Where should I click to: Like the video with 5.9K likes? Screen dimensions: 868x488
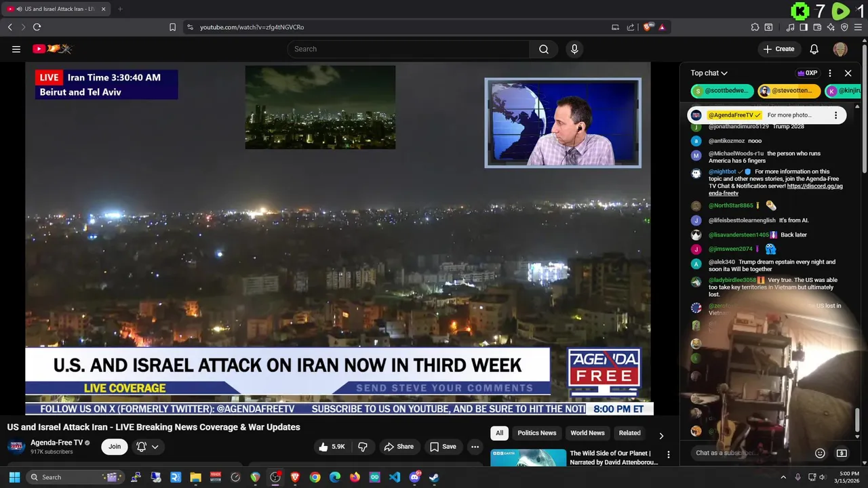[x=333, y=447]
